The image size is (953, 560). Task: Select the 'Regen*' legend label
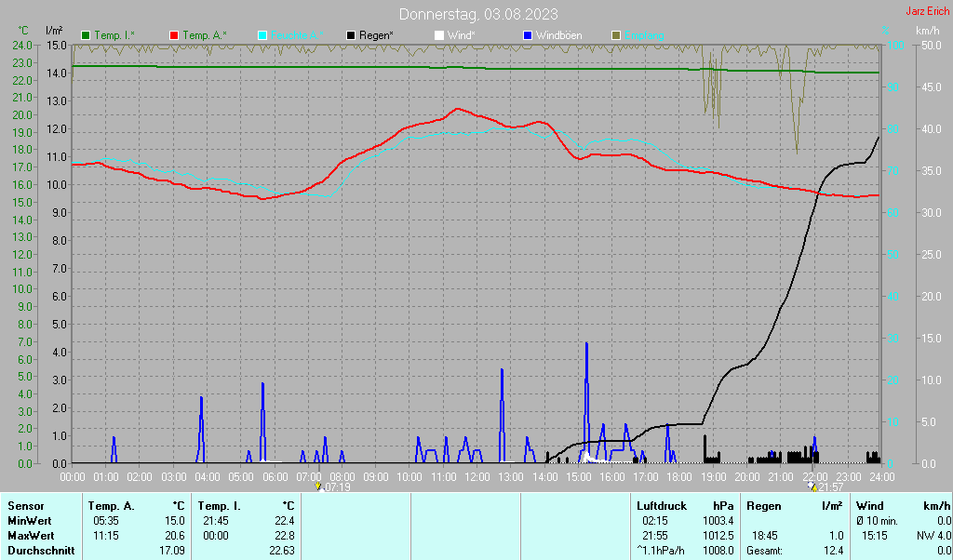pyautogui.click(x=376, y=35)
